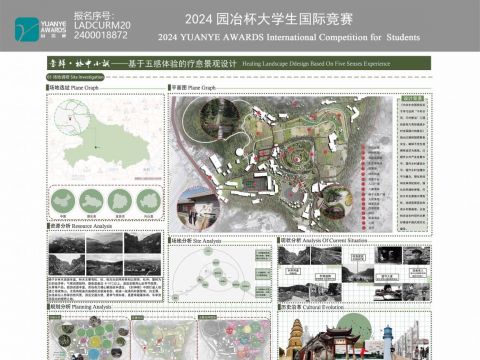The width and height of the screenshot is (480, 360).
Task: Click the blue lighthouse illustration in Cultural Evolution
Action: pos(388,342)
